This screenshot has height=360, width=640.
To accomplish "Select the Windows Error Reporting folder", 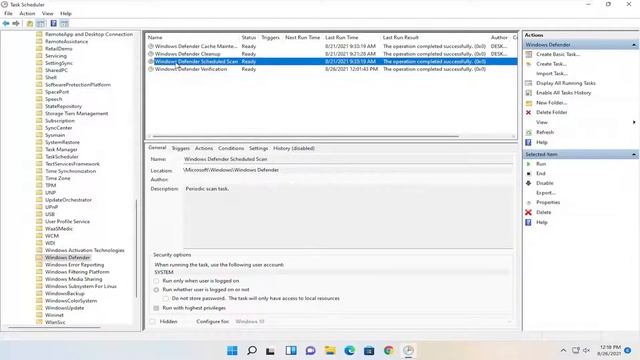I will pos(74,264).
